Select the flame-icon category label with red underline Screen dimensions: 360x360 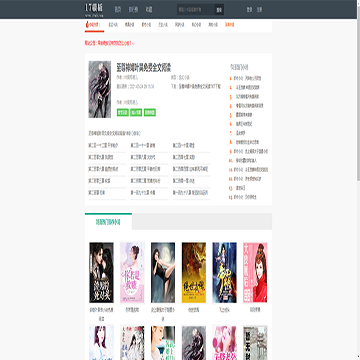tap(94, 25)
